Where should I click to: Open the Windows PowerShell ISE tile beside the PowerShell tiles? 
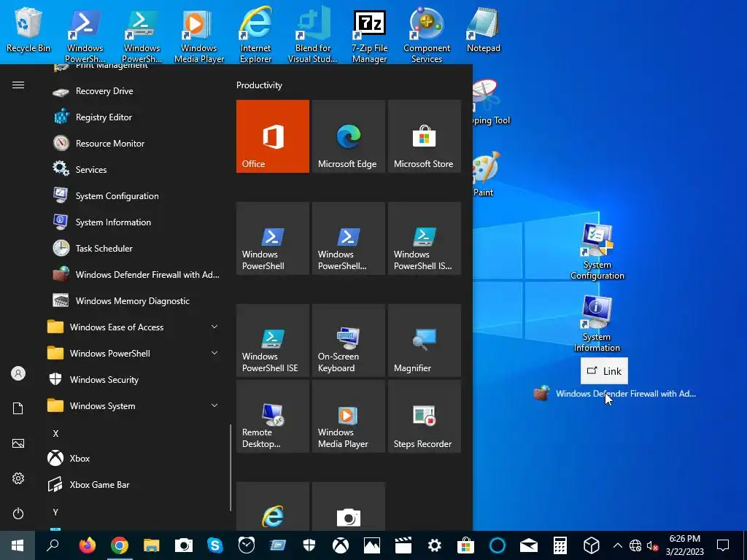tap(424, 238)
